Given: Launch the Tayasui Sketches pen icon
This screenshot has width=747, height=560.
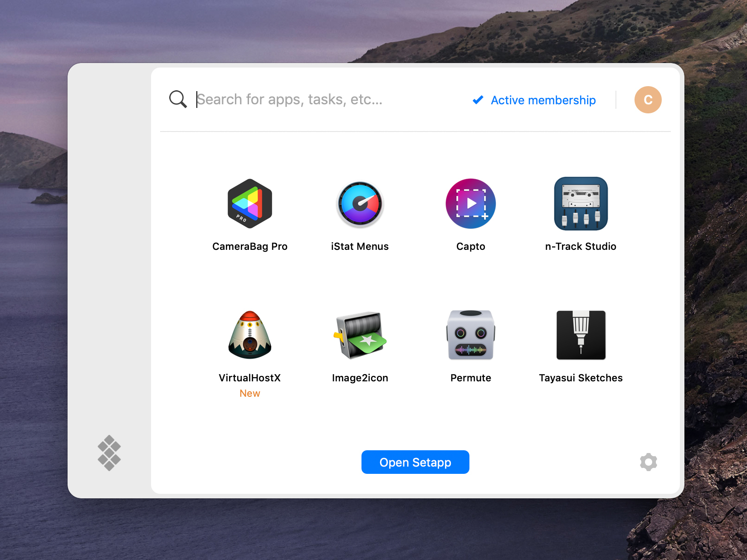Looking at the screenshot, I should [581, 335].
